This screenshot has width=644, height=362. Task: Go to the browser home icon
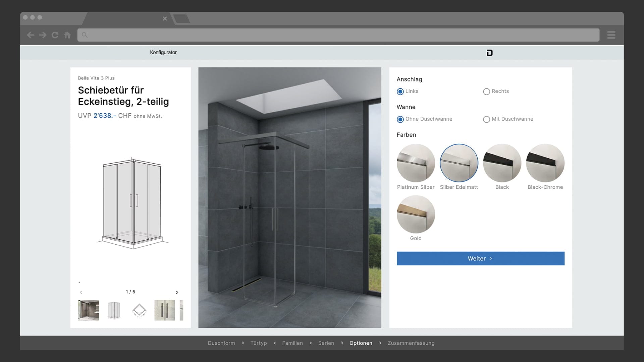pyautogui.click(x=67, y=35)
